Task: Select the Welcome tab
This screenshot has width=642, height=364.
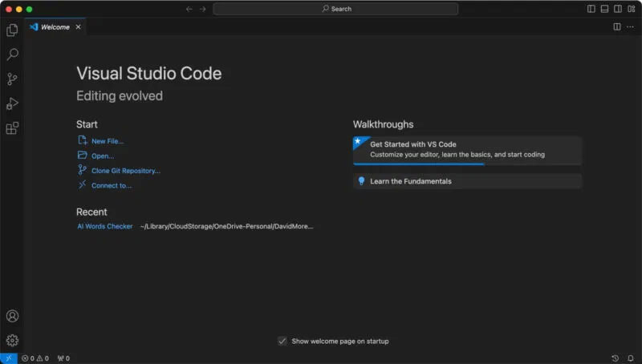Action: (x=55, y=27)
